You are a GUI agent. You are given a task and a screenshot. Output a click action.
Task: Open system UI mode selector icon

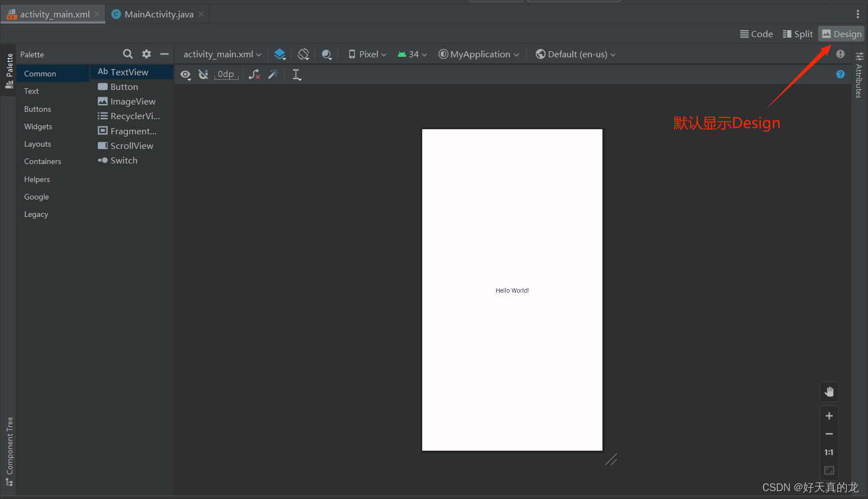(327, 54)
